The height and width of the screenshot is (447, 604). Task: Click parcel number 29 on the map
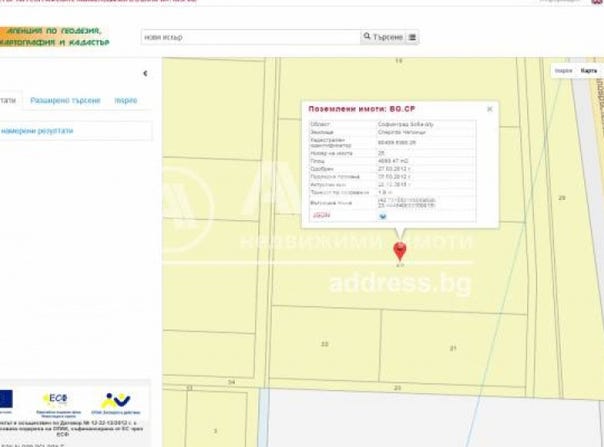(562, 198)
